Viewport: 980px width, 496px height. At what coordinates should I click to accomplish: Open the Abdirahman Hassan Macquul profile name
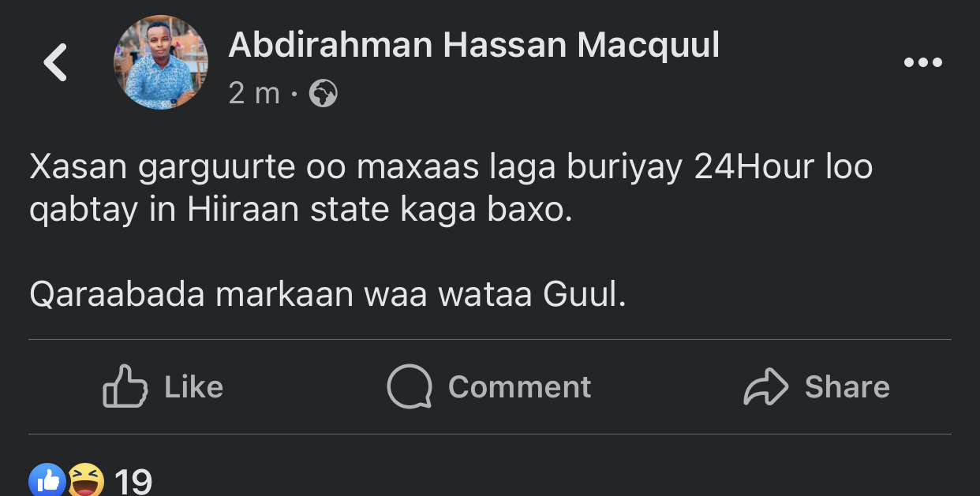tap(473, 45)
